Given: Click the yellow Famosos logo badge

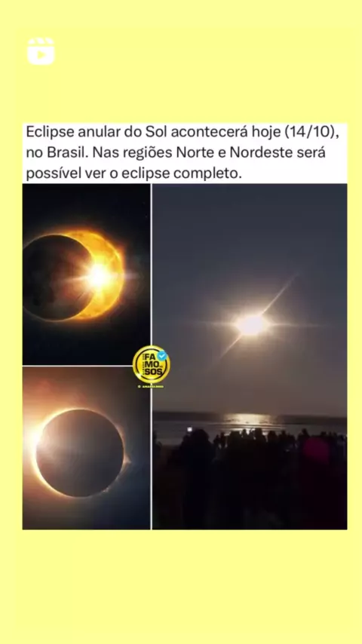Looking at the screenshot, I should pyautogui.click(x=151, y=365).
